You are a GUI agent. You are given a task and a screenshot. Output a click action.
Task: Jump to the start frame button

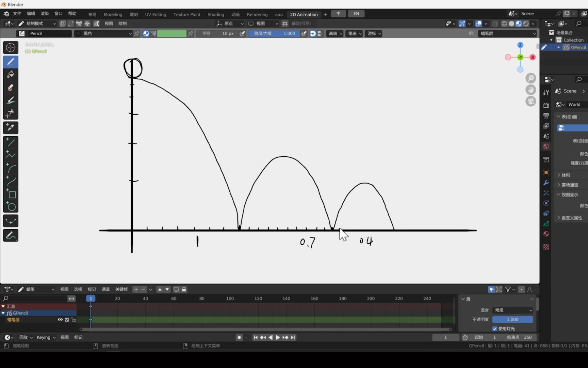click(256, 337)
